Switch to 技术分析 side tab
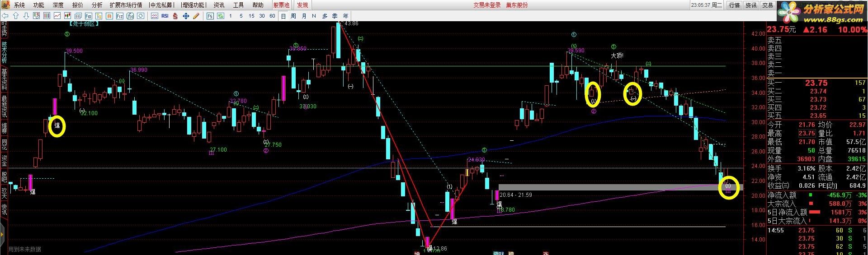The width and height of the screenshot is (868, 255). [4, 52]
